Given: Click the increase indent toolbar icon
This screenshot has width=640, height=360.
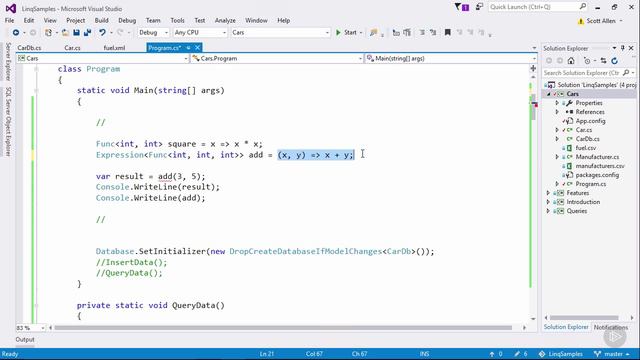Looking at the screenshot, I should (433, 33).
